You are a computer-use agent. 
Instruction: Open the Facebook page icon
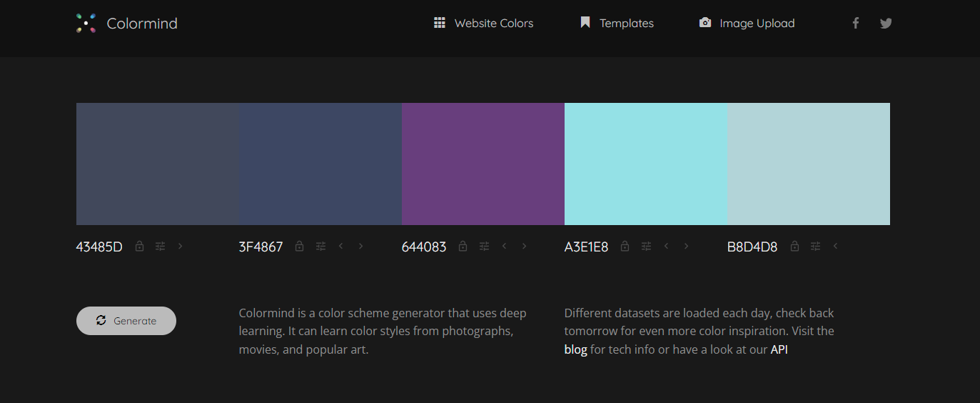coord(855,24)
